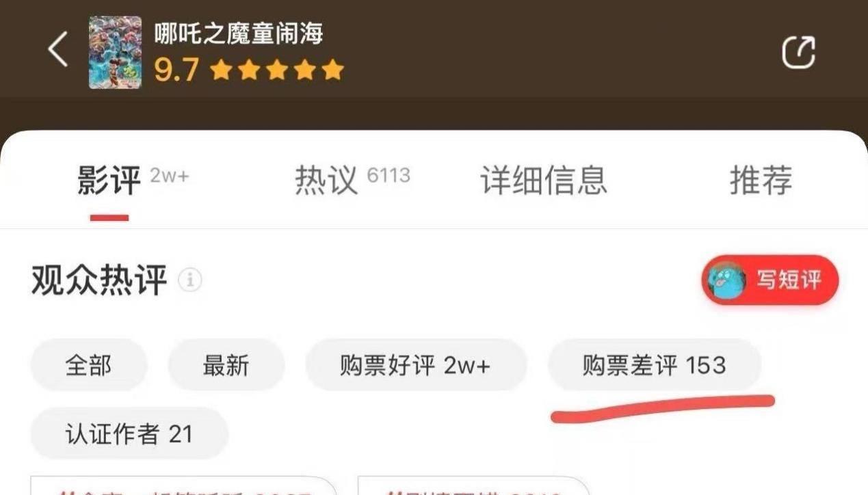Filter reviews by 购票差评 153
This screenshot has width=868, height=495.
(655, 365)
